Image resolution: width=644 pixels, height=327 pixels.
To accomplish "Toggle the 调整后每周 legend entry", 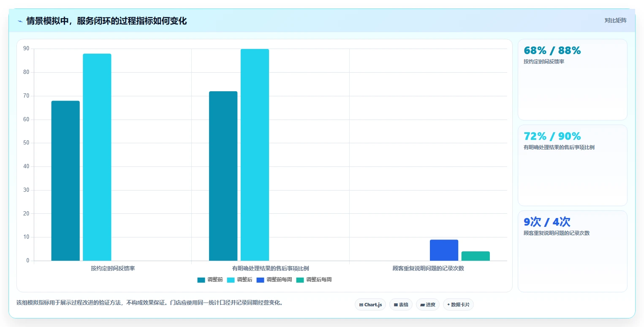I will click(314, 280).
